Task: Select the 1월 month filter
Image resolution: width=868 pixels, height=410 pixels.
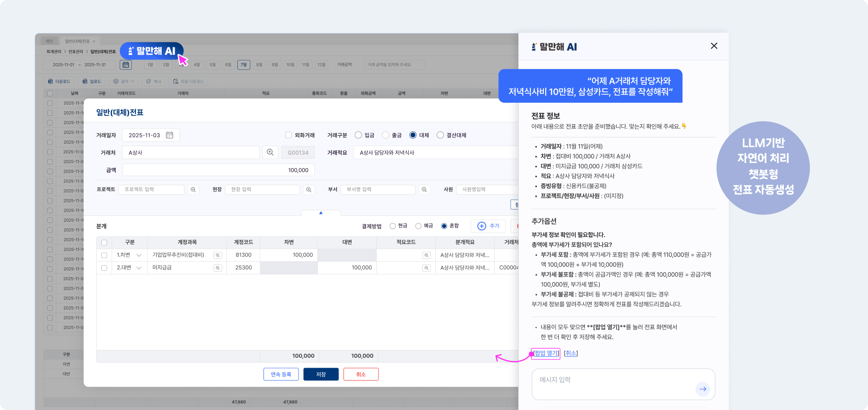Action: click(x=150, y=65)
